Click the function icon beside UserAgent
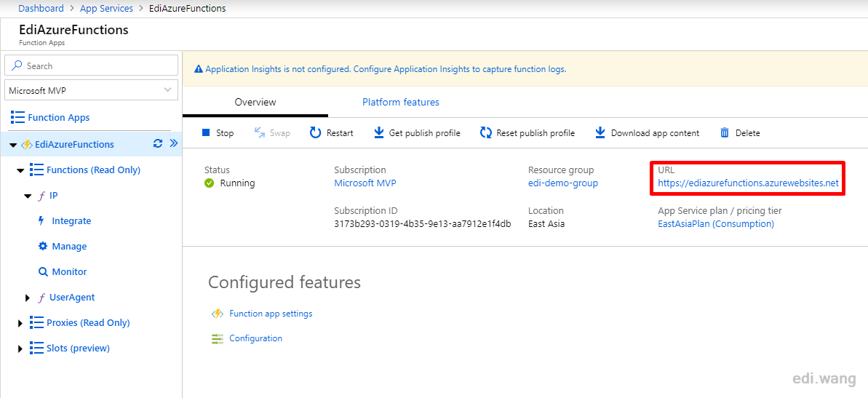868x398 pixels. click(x=41, y=298)
